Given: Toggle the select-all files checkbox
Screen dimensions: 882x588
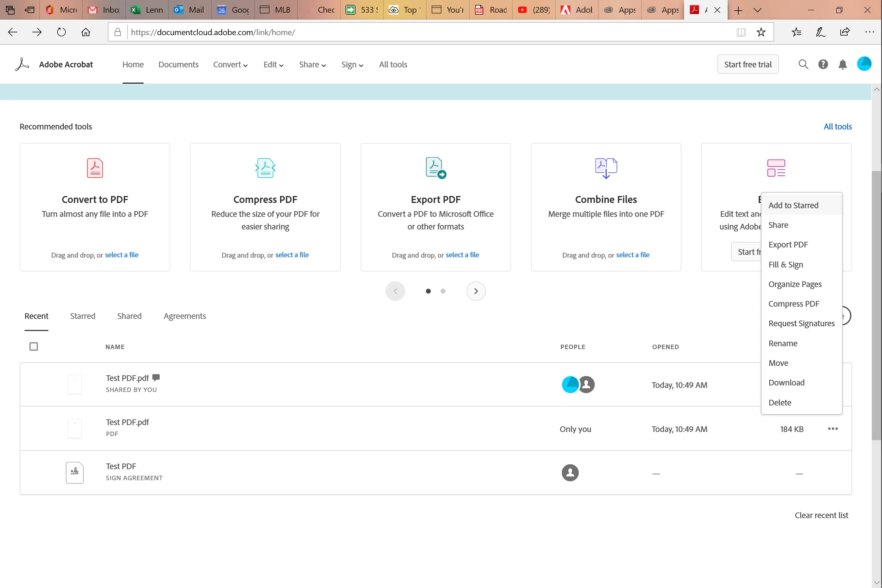Looking at the screenshot, I should 34,346.
